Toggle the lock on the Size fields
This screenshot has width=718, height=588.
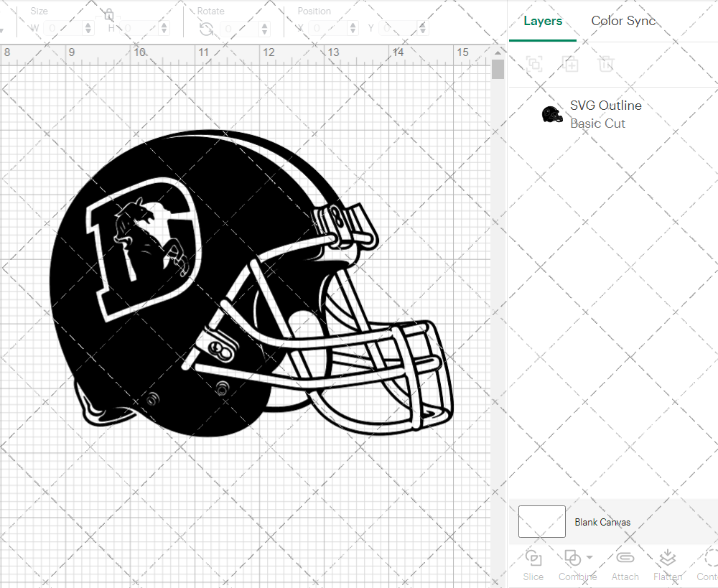[108, 14]
